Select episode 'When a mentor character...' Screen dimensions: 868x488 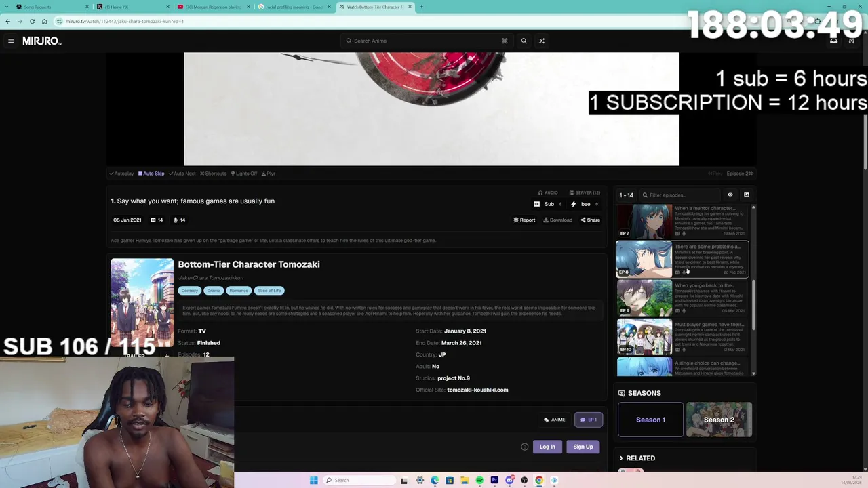[x=705, y=209]
